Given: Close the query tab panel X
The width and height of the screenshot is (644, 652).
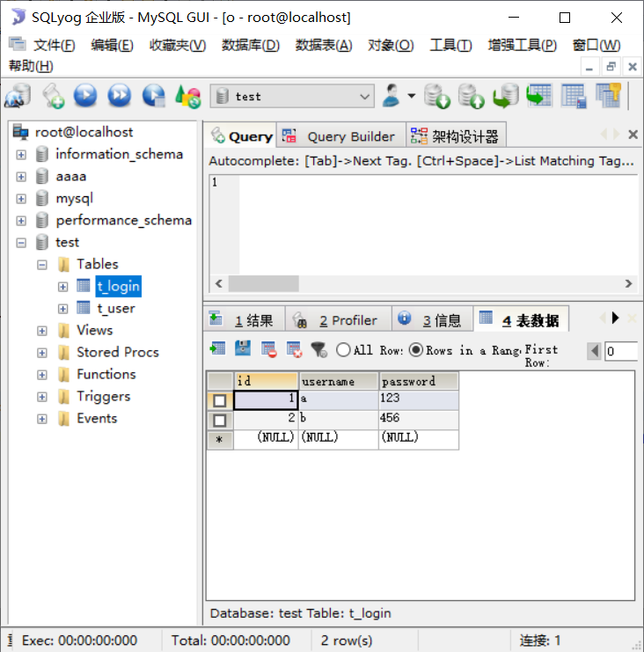Looking at the screenshot, I should click(633, 135).
